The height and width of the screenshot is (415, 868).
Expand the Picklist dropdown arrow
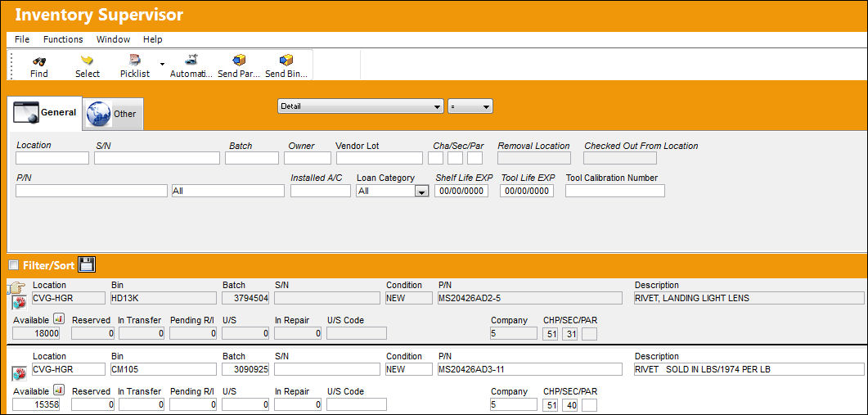[162, 65]
